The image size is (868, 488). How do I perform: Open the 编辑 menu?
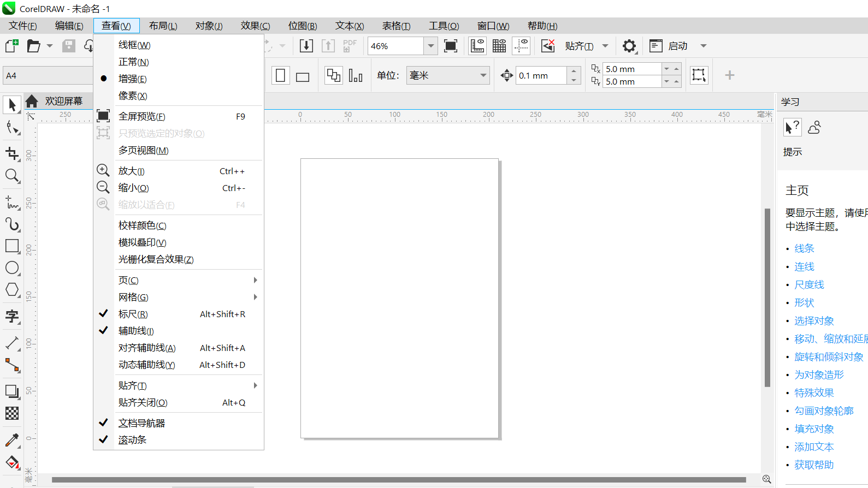tap(69, 26)
